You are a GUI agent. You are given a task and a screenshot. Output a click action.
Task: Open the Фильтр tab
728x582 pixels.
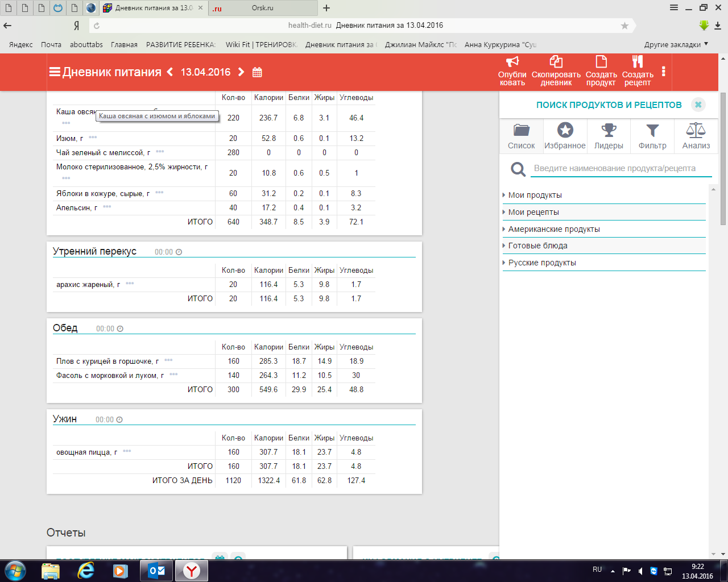pos(652,136)
